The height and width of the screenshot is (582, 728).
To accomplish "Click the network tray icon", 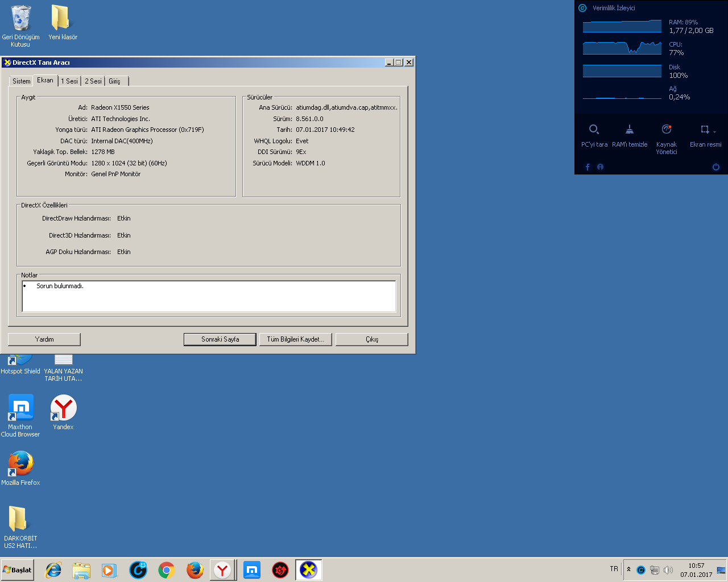I will tap(655, 570).
